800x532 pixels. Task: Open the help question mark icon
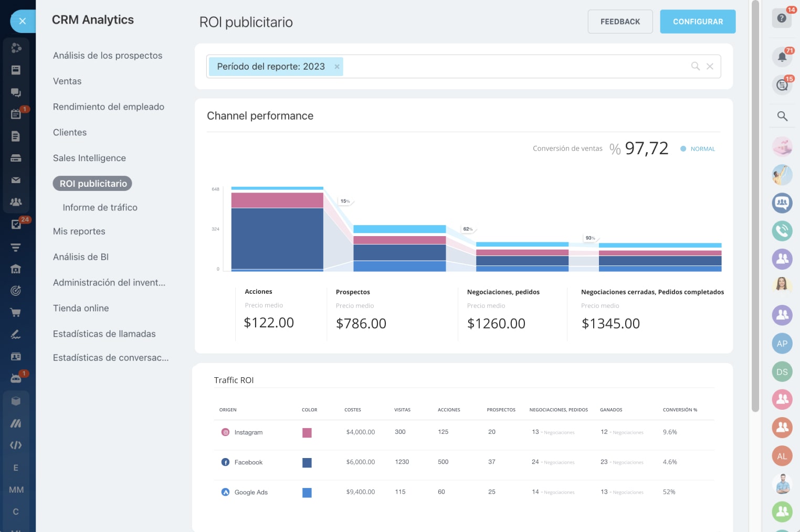pyautogui.click(x=782, y=18)
